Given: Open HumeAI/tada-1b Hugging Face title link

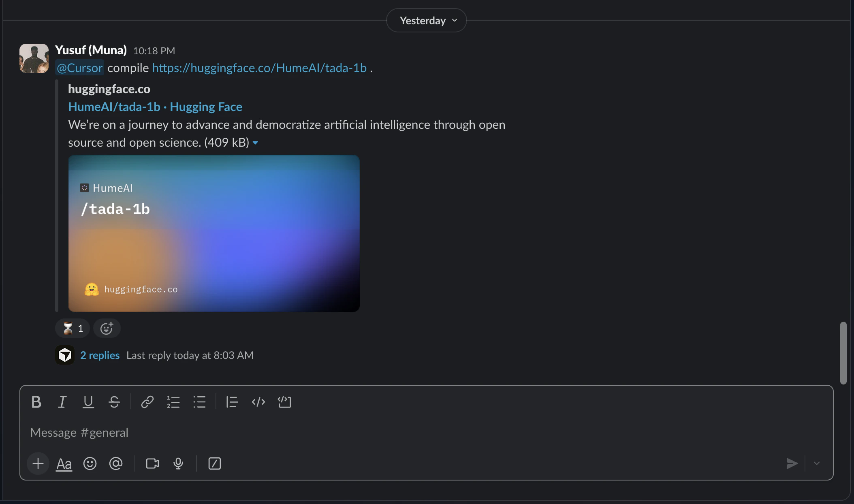Looking at the screenshot, I should (155, 107).
